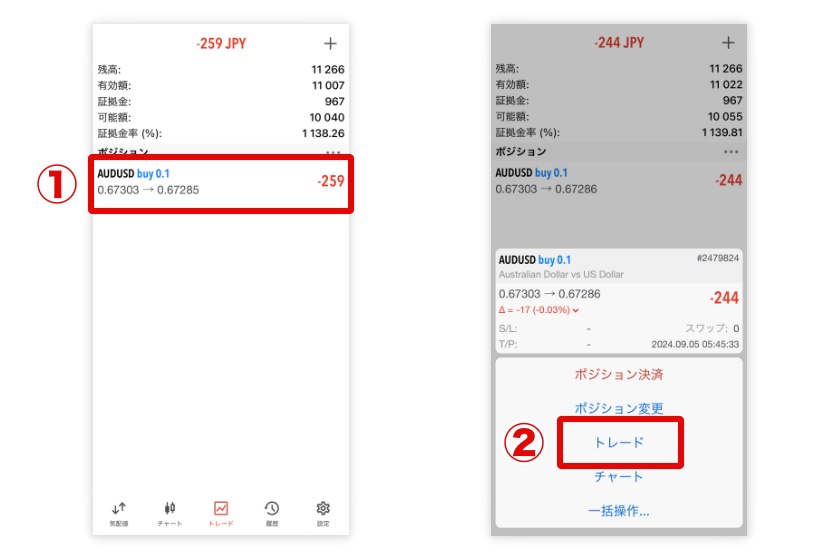
Task: Tap the plus icon on the left screen
Action: 330,43
